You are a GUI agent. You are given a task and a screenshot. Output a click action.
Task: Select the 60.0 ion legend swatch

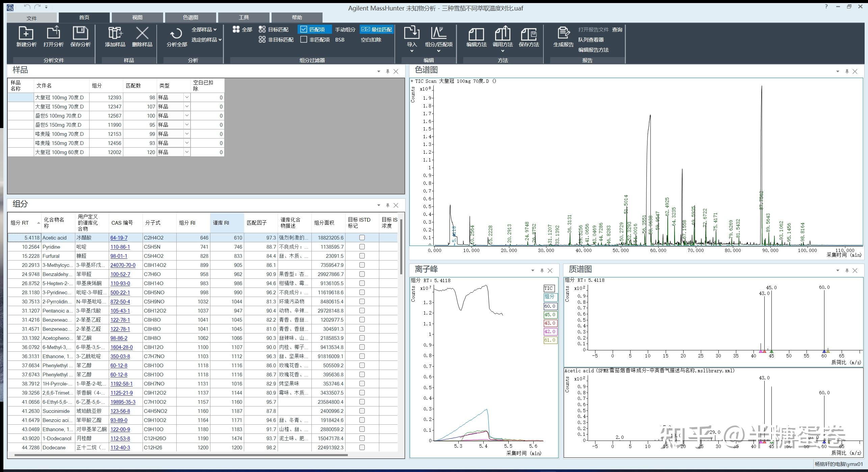click(550, 306)
